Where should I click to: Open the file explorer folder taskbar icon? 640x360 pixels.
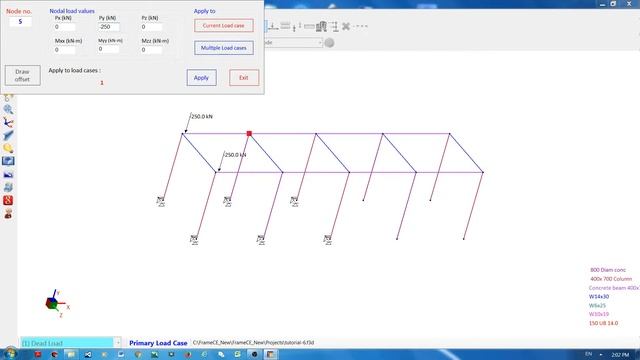click(x=71, y=354)
